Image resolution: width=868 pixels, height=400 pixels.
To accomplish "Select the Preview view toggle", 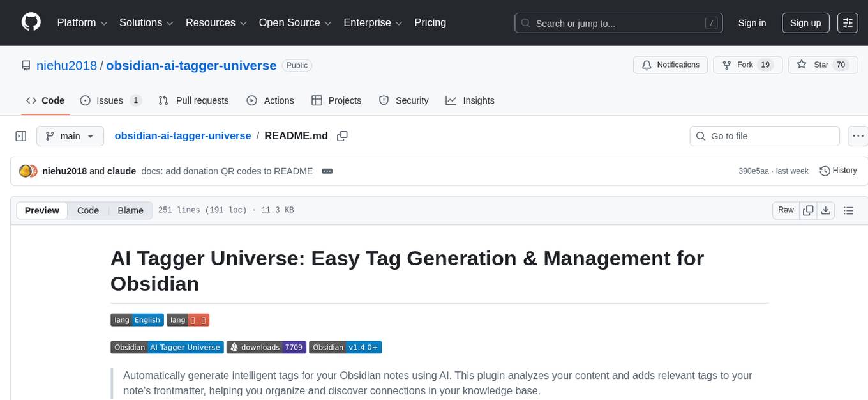I will click(42, 210).
